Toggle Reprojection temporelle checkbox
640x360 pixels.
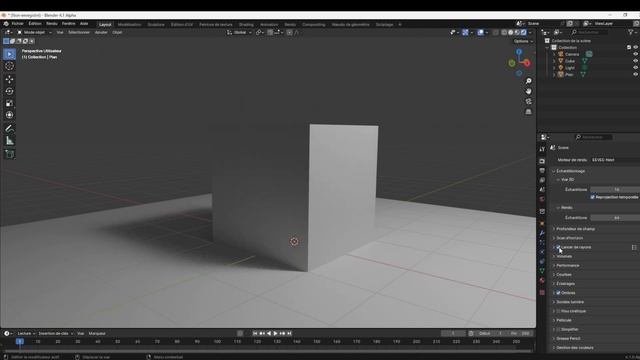(593, 197)
